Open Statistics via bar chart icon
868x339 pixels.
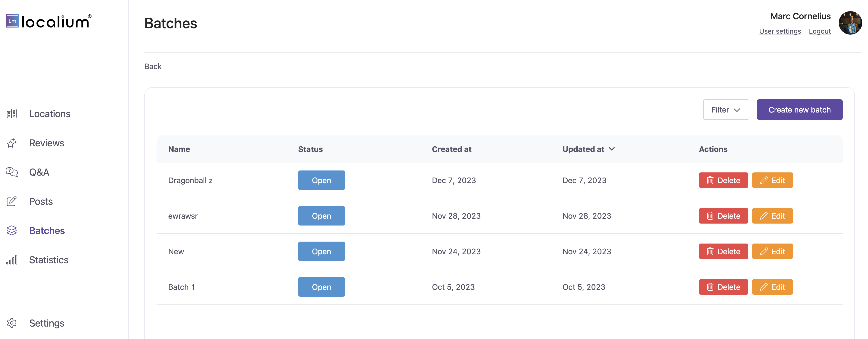(12, 260)
